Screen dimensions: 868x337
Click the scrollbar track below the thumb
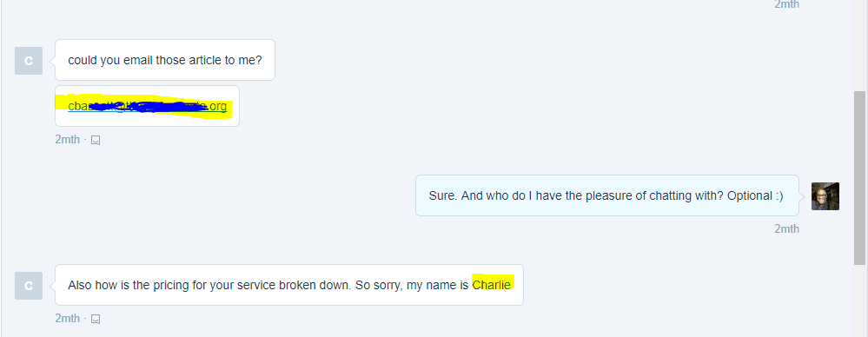point(859,301)
